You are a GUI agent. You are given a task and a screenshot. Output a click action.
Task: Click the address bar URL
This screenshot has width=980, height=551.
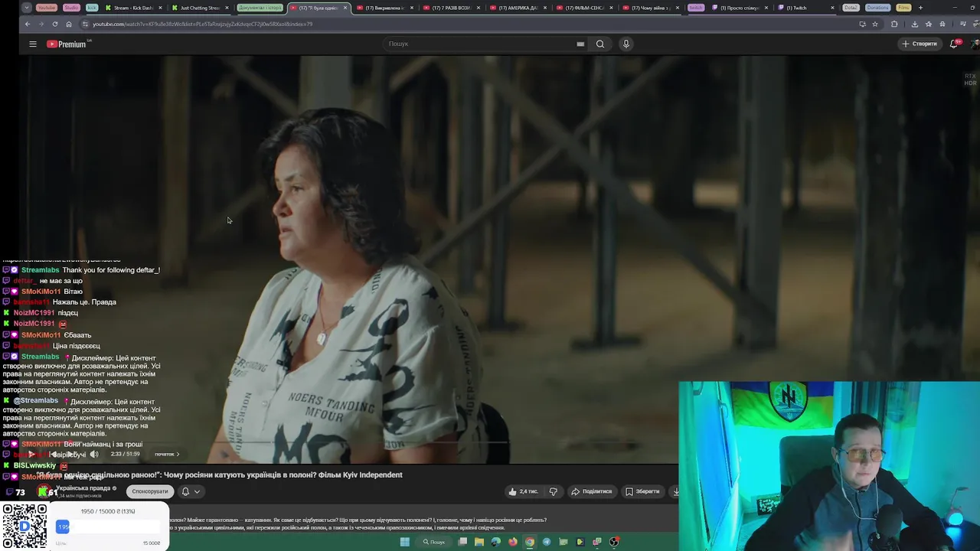coord(202,24)
